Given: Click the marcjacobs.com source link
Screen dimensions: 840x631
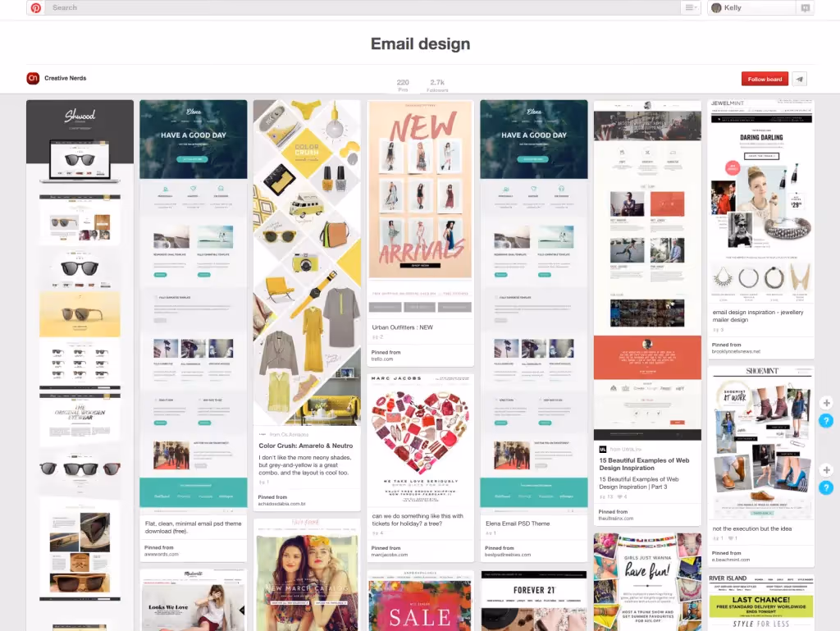Looking at the screenshot, I should point(390,555).
